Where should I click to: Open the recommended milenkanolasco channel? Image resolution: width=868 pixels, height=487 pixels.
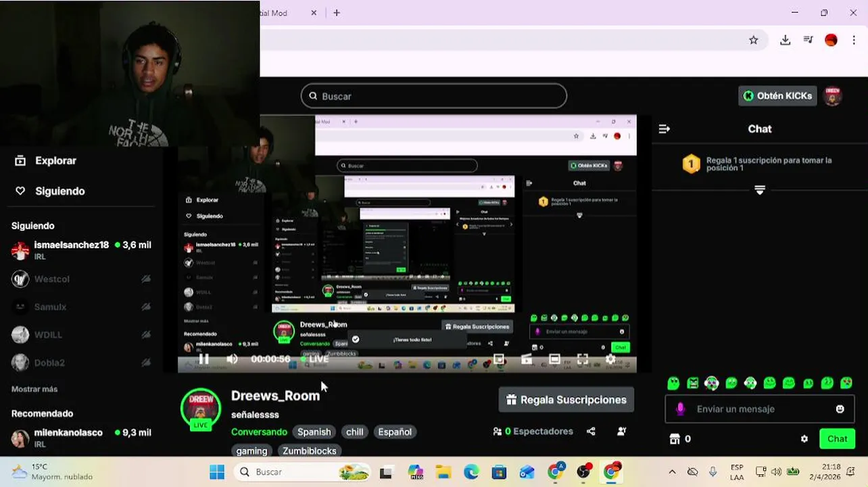[81, 438]
